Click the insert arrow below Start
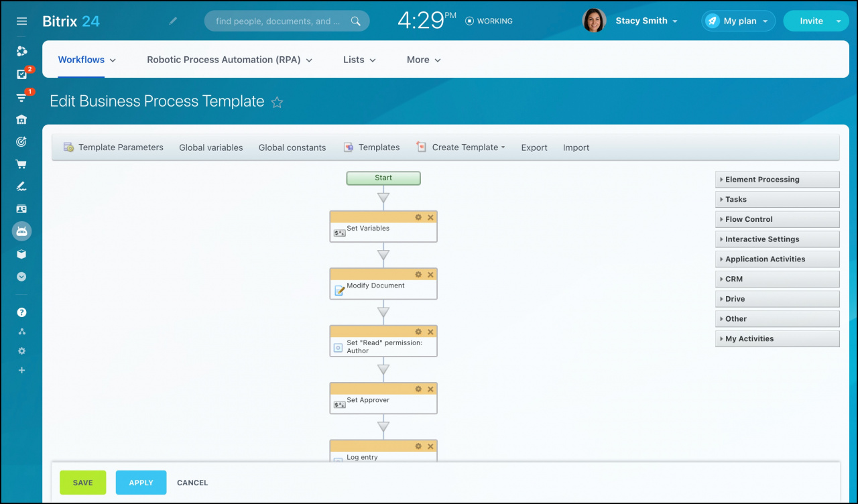Image resolution: width=858 pixels, height=504 pixels. tap(383, 198)
